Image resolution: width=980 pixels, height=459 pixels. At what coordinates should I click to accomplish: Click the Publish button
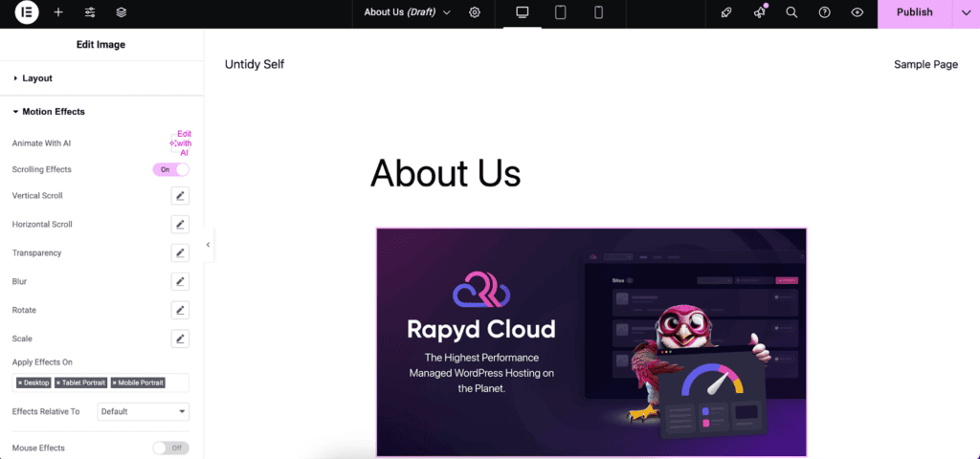pos(914,12)
